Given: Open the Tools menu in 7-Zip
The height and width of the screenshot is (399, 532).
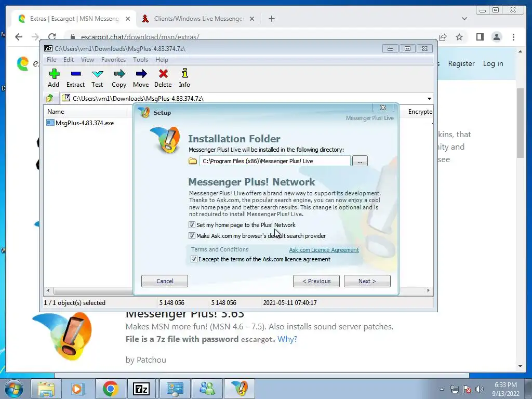Looking at the screenshot, I should (140, 60).
